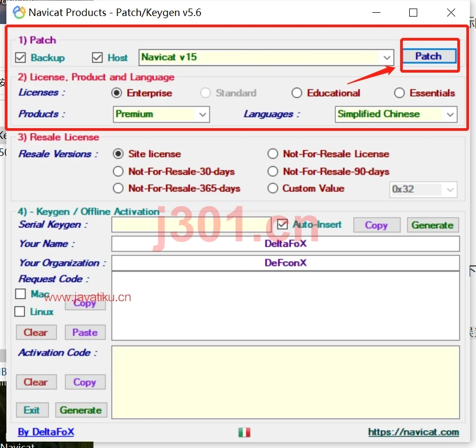Click Clear button under Activation Code

pos(36,382)
